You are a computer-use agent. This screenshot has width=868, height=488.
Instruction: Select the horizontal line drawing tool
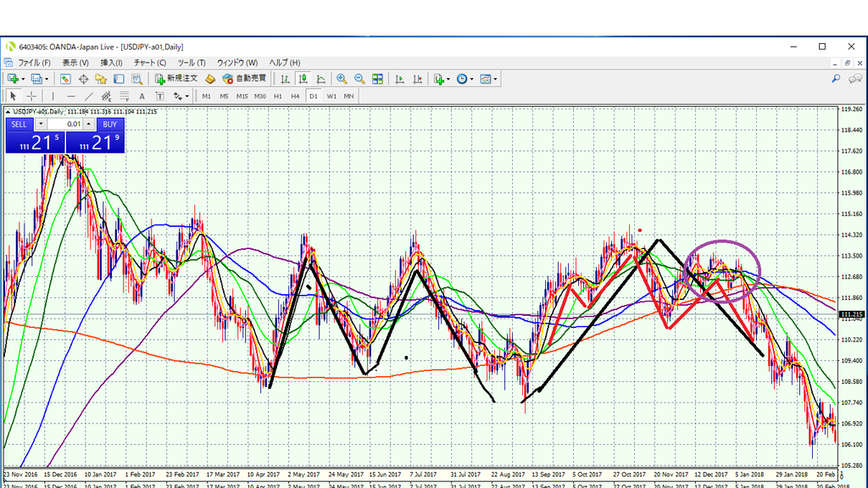pyautogui.click(x=71, y=97)
